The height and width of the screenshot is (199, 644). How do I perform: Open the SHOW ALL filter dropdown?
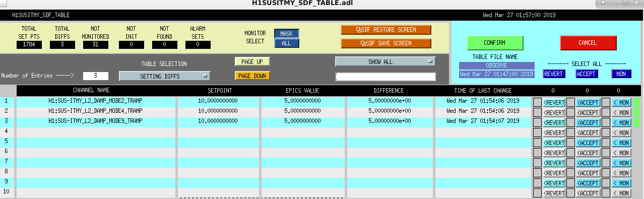coord(385,61)
